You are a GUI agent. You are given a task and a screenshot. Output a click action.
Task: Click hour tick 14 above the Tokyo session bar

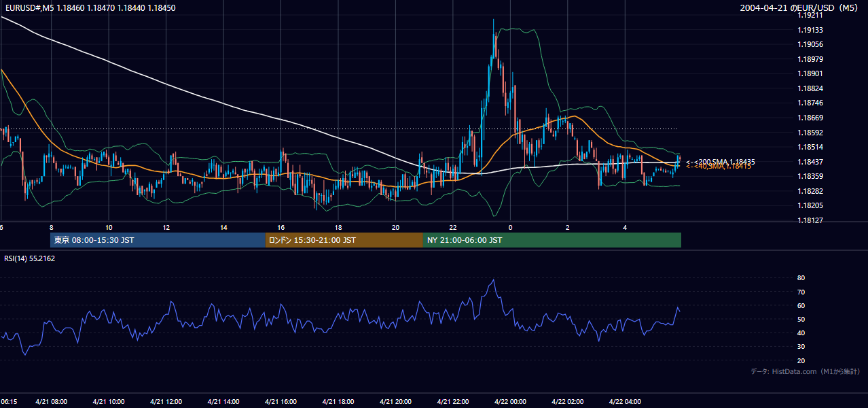pos(223,227)
